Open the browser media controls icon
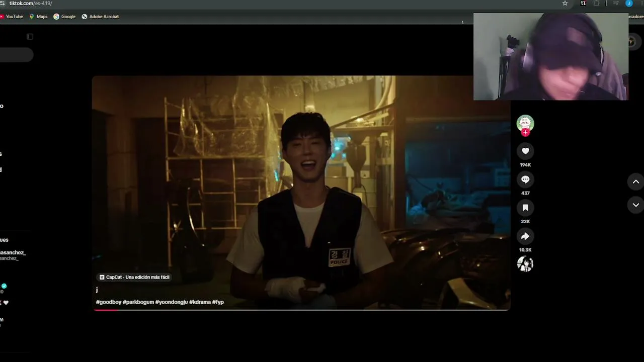 click(615, 3)
